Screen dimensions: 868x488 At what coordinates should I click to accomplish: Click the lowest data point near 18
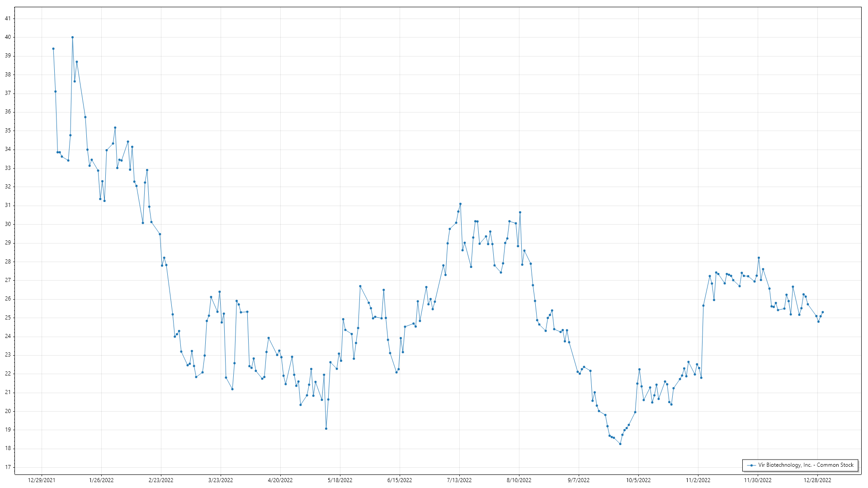pos(620,444)
